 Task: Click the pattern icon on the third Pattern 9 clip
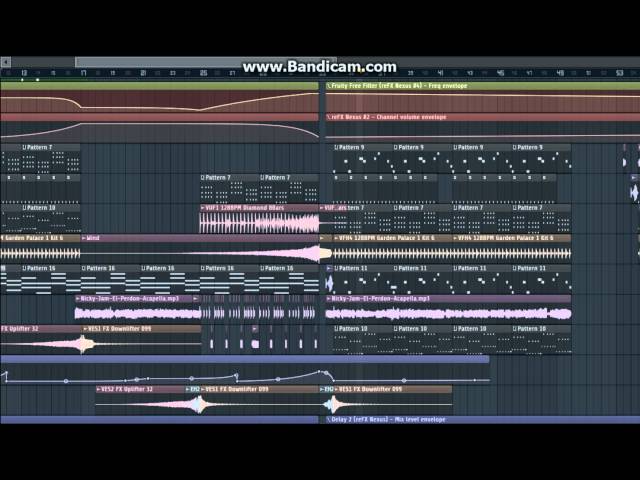coord(455,147)
